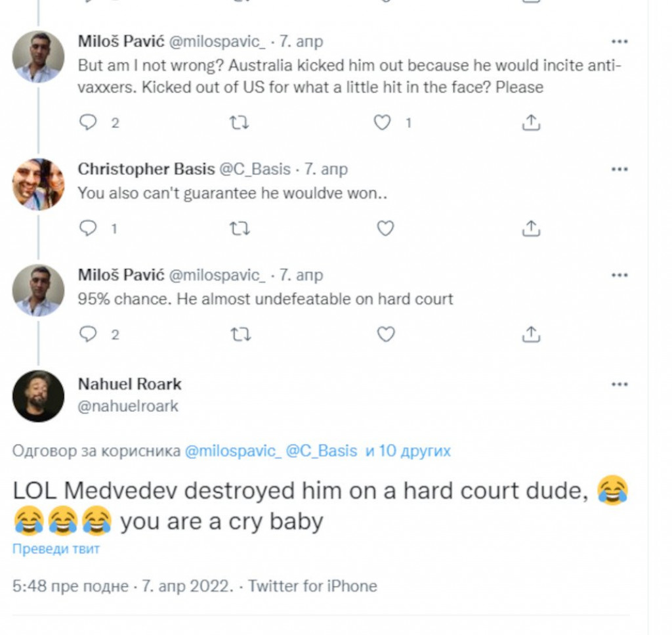Reply to the 95% chance tweet

tap(88, 334)
